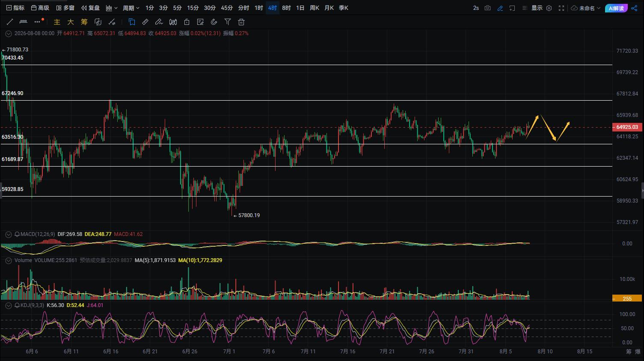Switch to the 1日 timeframe
This screenshot has height=361, width=644.
pyautogui.click(x=300, y=8)
